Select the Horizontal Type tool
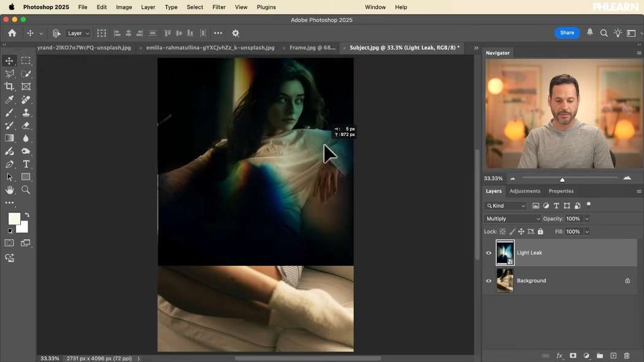The width and height of the screenshot is (644, 362). pos(26,164)
